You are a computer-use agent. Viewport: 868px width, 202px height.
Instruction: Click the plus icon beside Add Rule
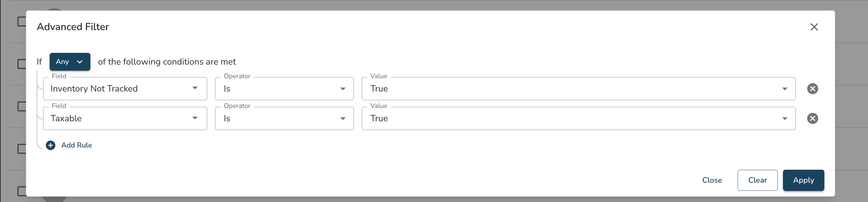point(51,145)
